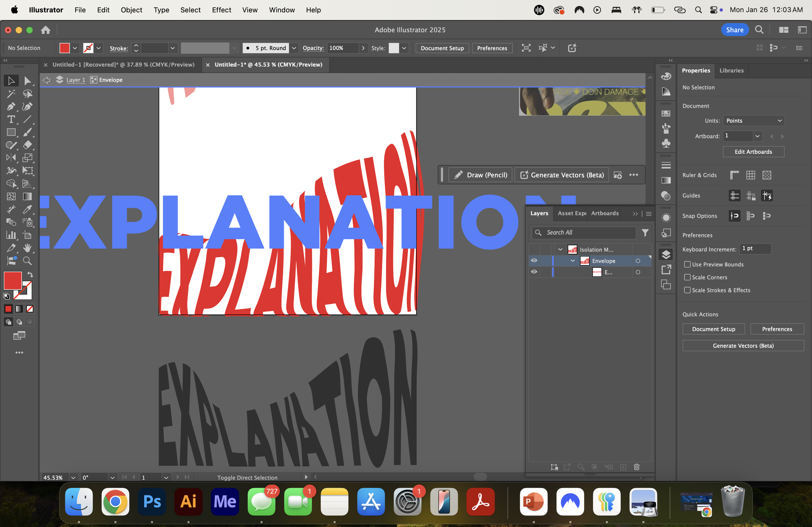Click Preferences in Quick Actions

coord(777,329)
